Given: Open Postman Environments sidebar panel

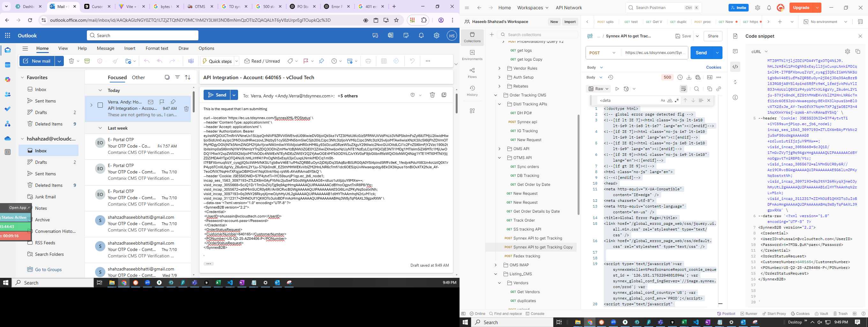Looking at the screenshot, I should click(472, 55).
